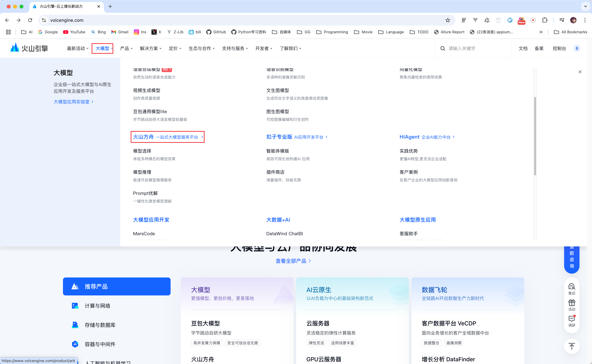Show hidden bookmarks with double chevron
Image resolution: width=592 pixels, height=364 pixels.
[x=541, y=32]
